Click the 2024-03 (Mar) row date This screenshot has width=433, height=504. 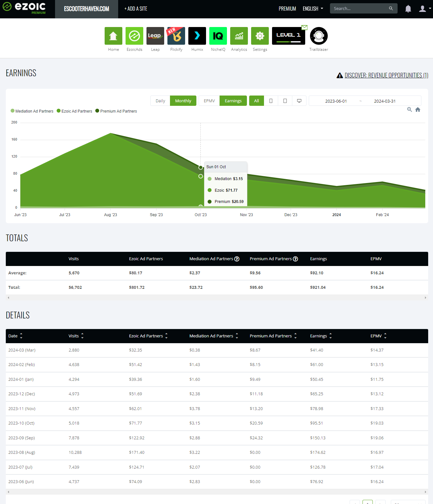tap(22, 350)
